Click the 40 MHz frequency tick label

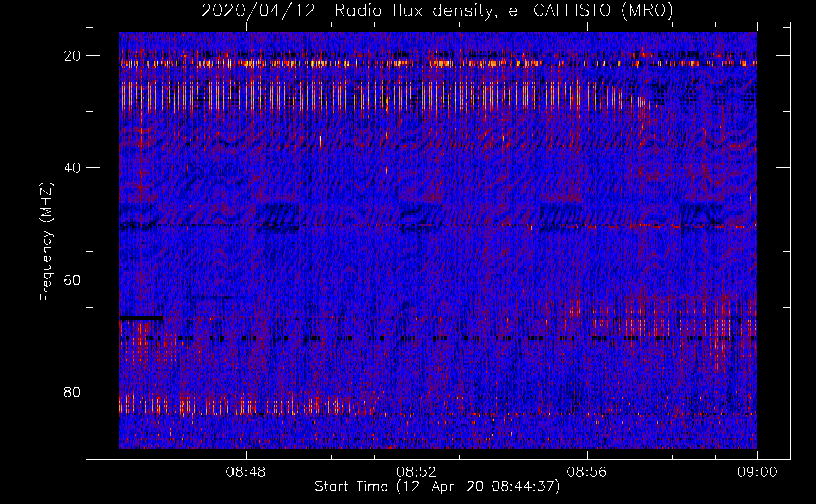click(x=73, y=167)
